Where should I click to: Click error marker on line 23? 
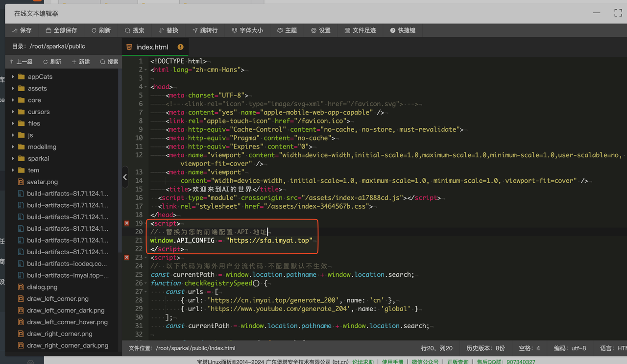[127, 258]
